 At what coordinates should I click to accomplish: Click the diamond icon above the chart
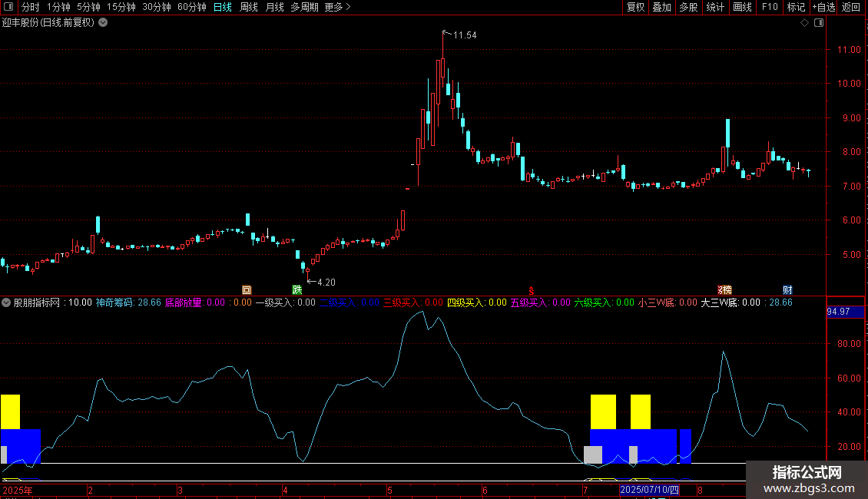[805, 23]
